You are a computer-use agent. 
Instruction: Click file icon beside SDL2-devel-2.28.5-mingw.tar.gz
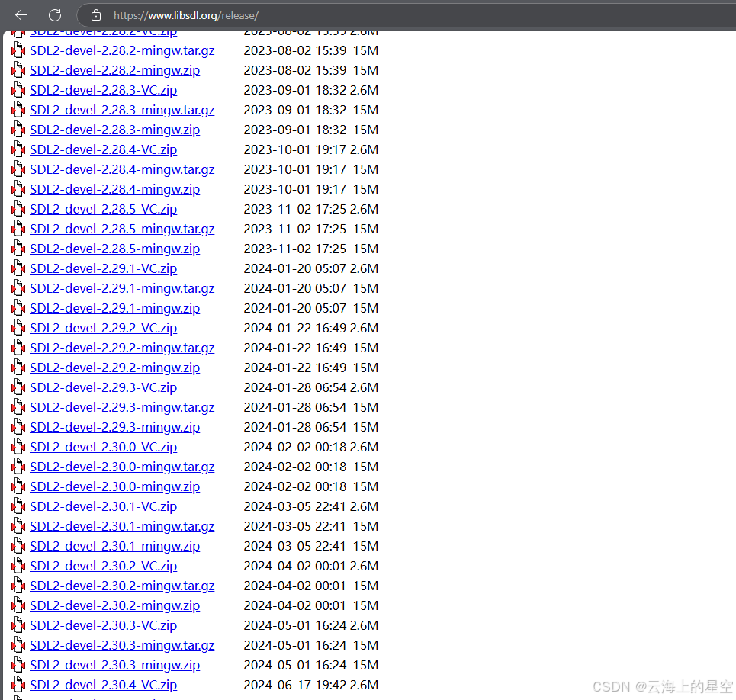pyautogui.click(x=18, y=228)
